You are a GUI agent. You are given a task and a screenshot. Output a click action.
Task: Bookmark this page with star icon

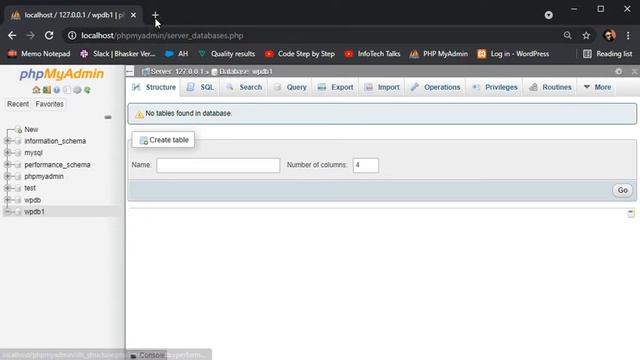tap(586, 36)
